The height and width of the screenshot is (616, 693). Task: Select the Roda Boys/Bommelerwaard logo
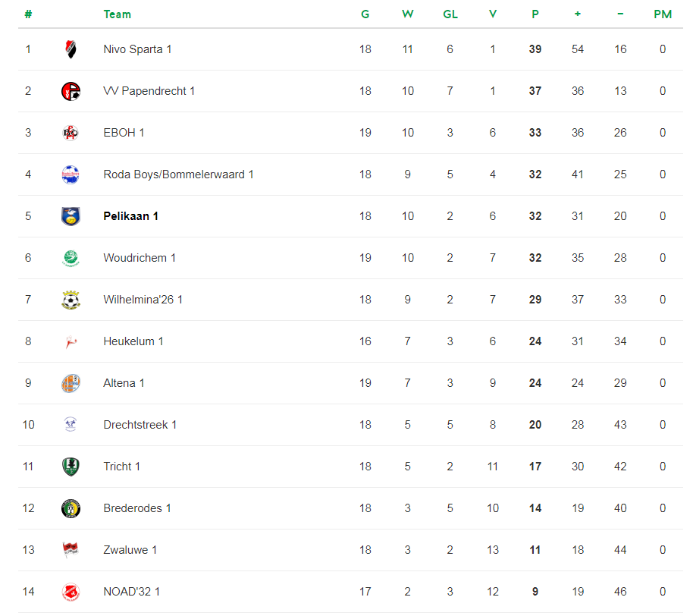coord(71,174)
